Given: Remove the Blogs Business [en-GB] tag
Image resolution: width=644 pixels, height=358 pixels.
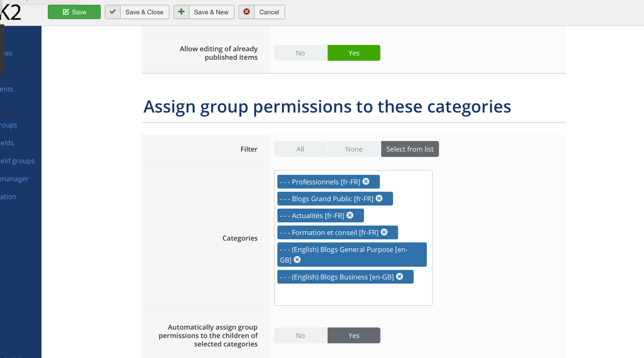Looking at the screenshot, I should coord(400,277).
